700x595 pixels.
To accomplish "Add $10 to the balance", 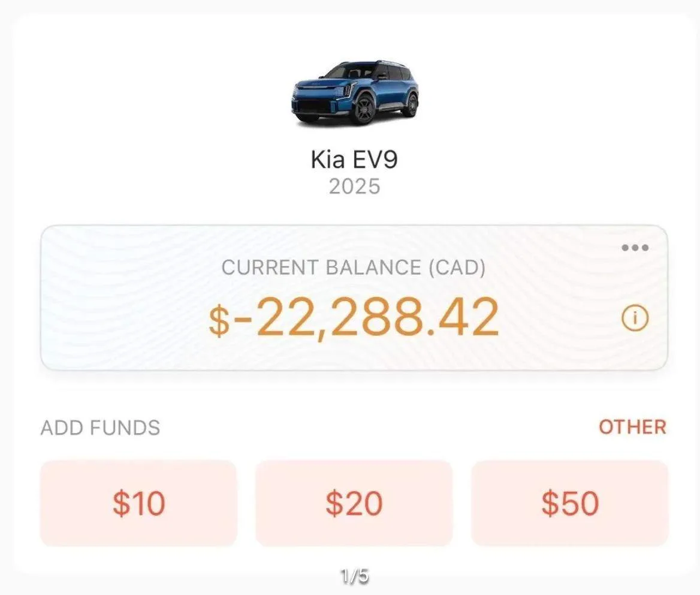I will pyautogui.click(x=138, y=503).
